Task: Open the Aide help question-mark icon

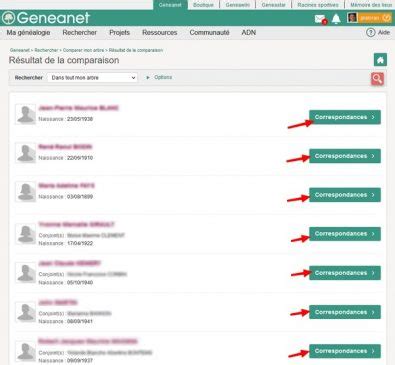Action: (x=370, y=32)
